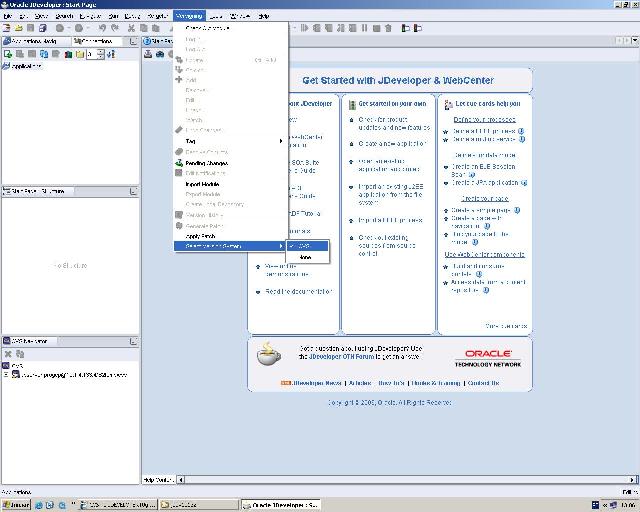This screenshot has width=640, height=512.
Task: Click right arrow of horizontal scrollbar
Action: pyautogui.click(x=632, y=480)
